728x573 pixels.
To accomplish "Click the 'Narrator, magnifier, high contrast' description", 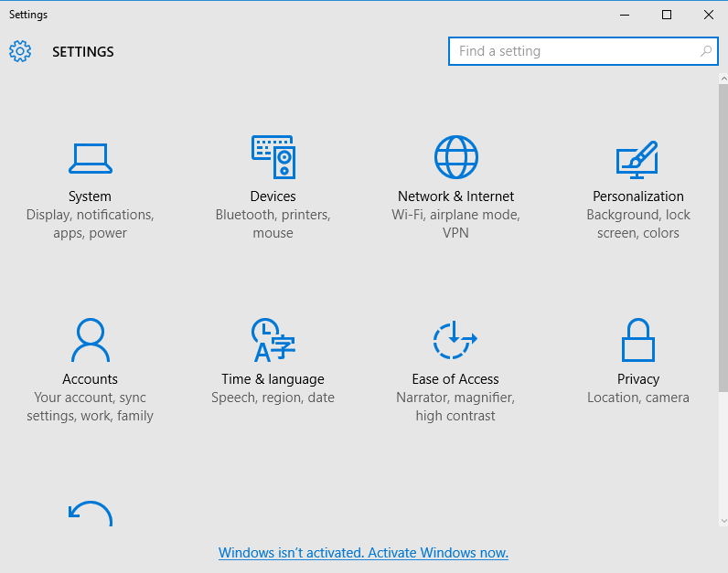I will [455, 407].
